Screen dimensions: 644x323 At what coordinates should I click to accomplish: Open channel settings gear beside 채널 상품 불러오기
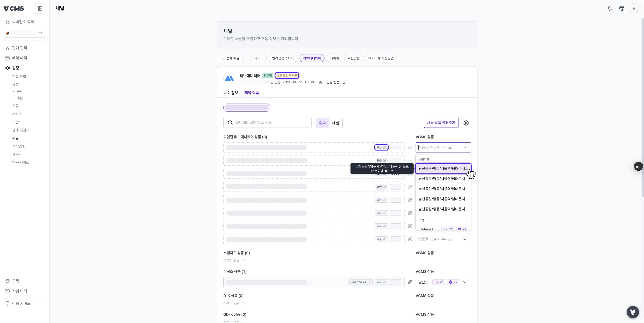point(466,123)
